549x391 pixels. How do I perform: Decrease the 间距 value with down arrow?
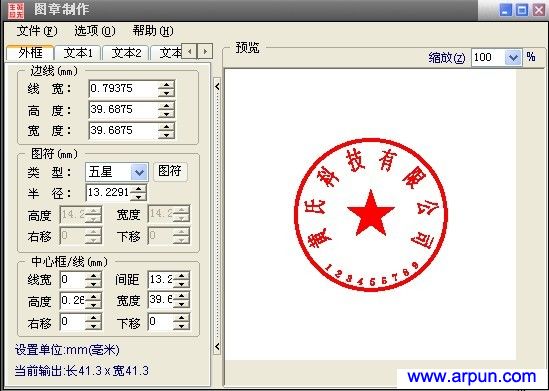(181, 284)
